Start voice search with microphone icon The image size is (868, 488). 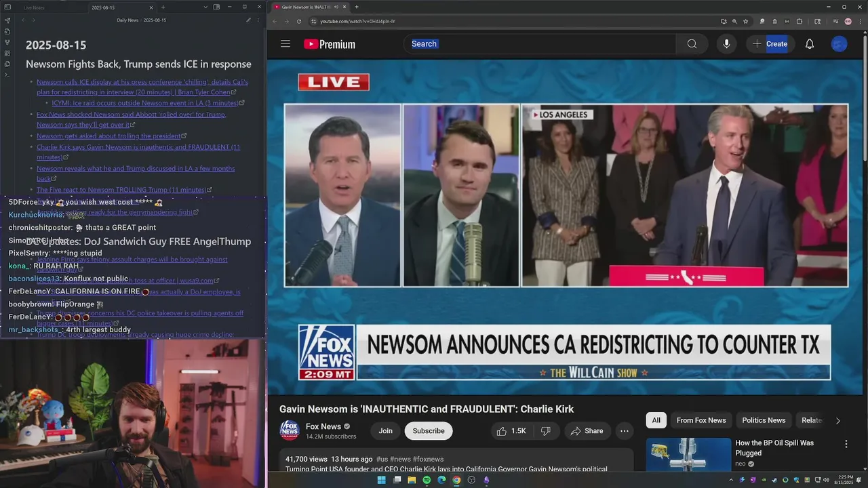tap(726, 44)
